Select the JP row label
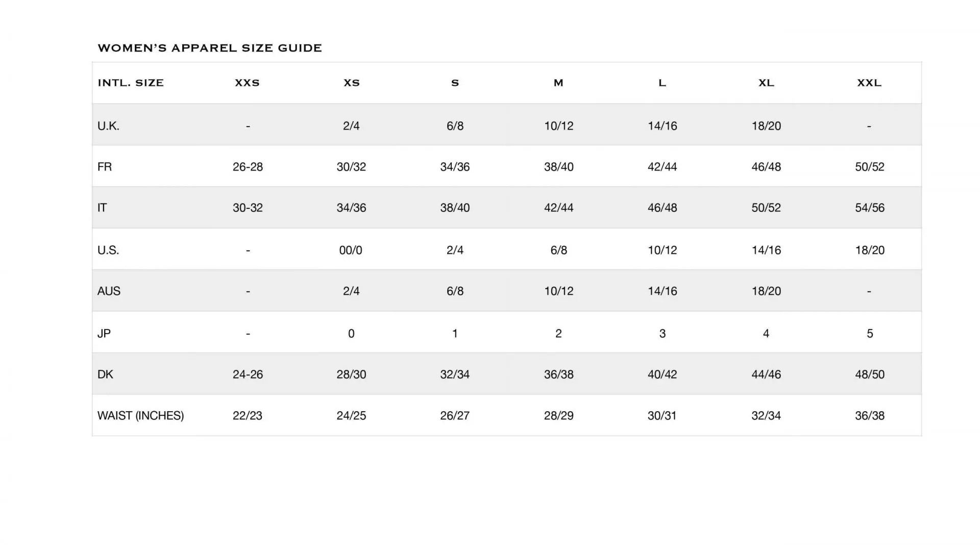The width and height of the screenshot is (980, 545). [x=104, y=334]
